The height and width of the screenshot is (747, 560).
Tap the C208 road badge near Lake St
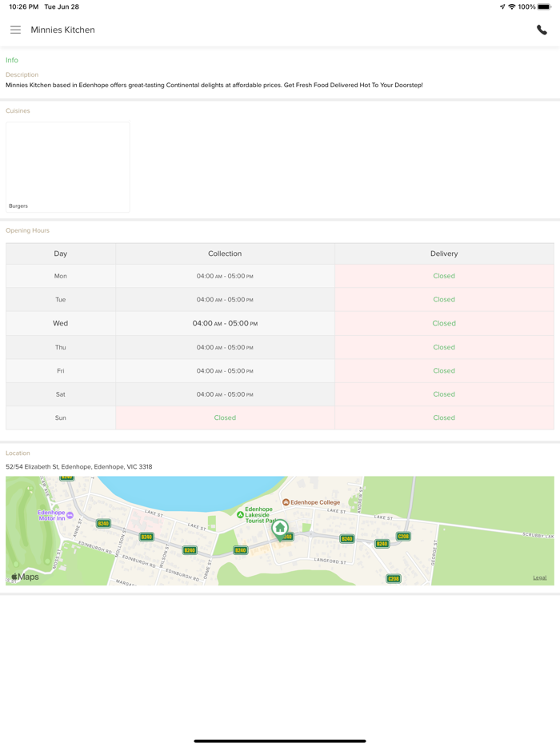403,537
